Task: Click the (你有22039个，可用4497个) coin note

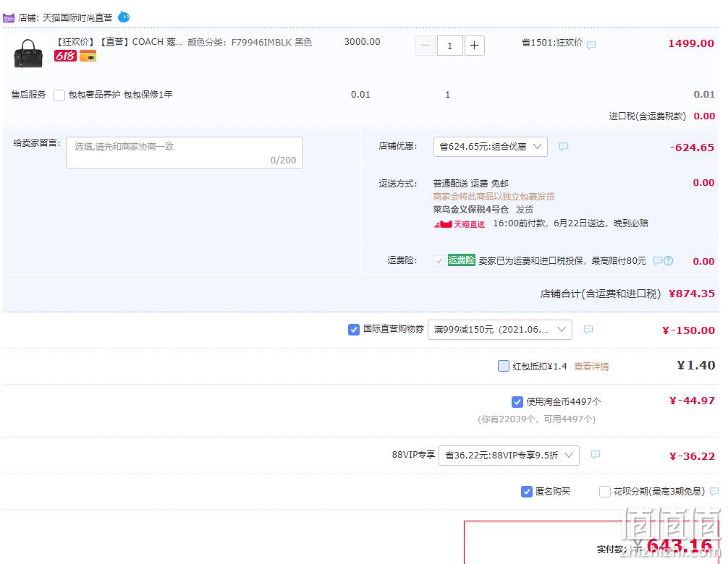Action: 536,419
